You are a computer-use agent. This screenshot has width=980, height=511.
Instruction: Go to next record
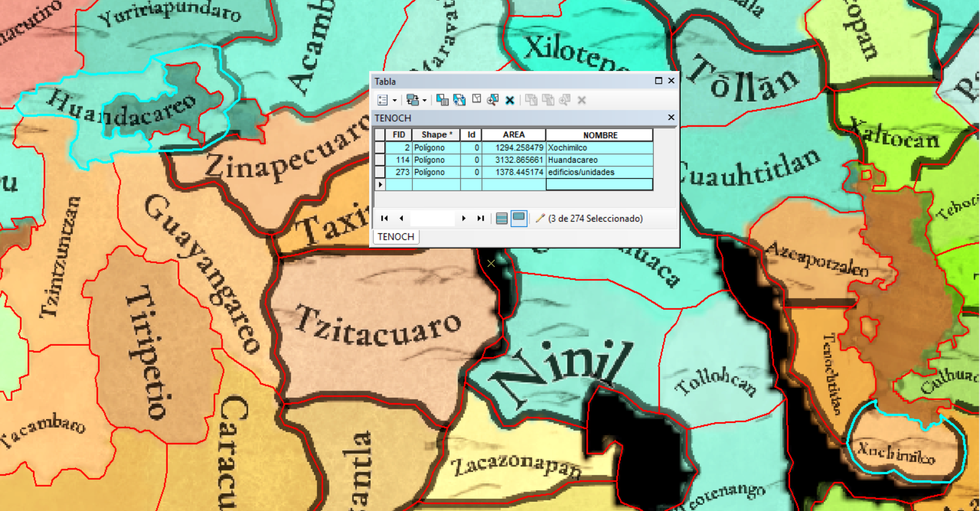(x=463, y=218)
